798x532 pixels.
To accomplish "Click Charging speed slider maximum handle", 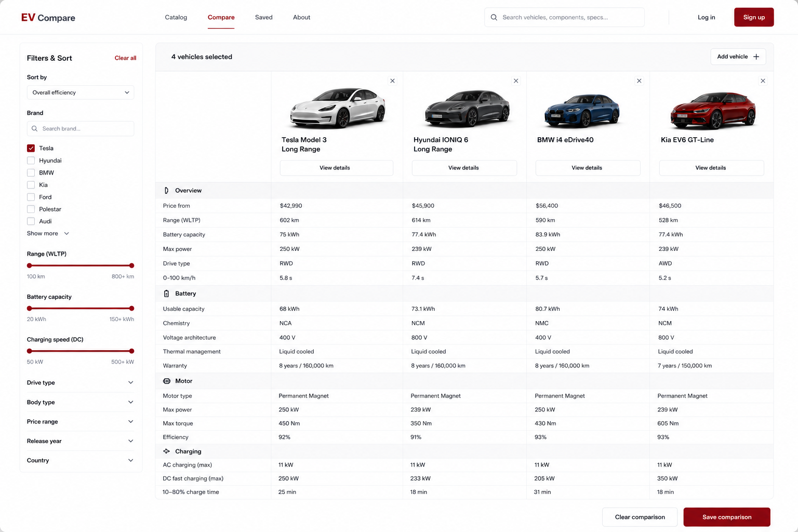I will click(131, 351).
